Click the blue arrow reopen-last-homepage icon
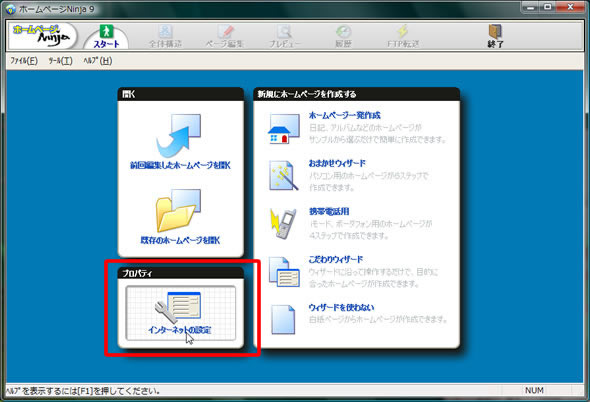This screenshot has width=590, height=402. pos(178,136)
